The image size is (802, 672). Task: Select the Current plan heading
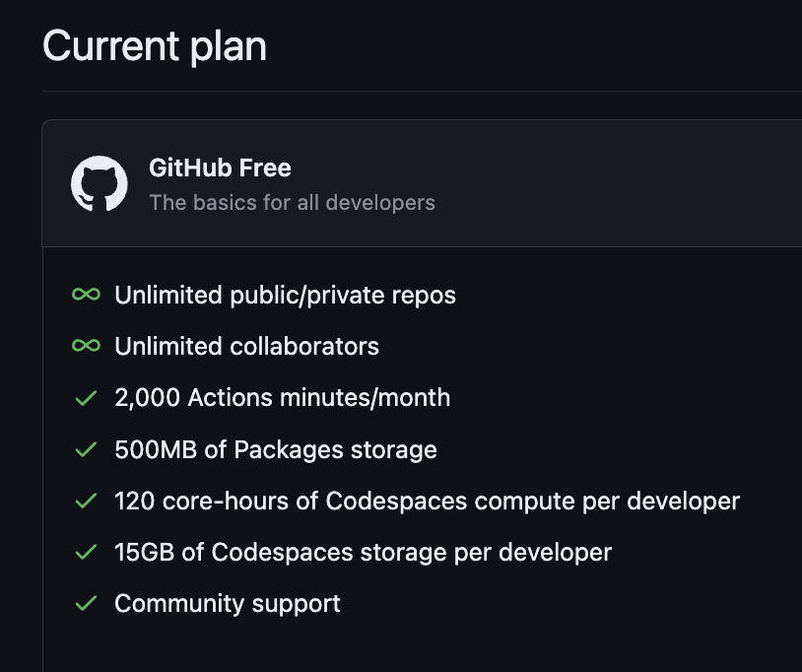(155, 46)
